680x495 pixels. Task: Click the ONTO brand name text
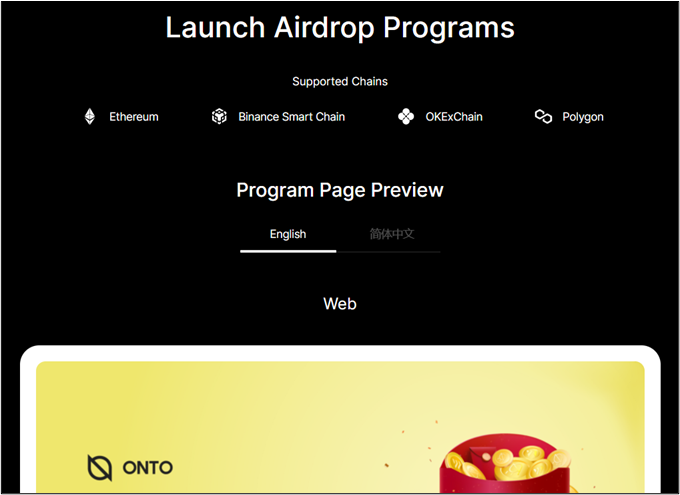coord(147,468)
